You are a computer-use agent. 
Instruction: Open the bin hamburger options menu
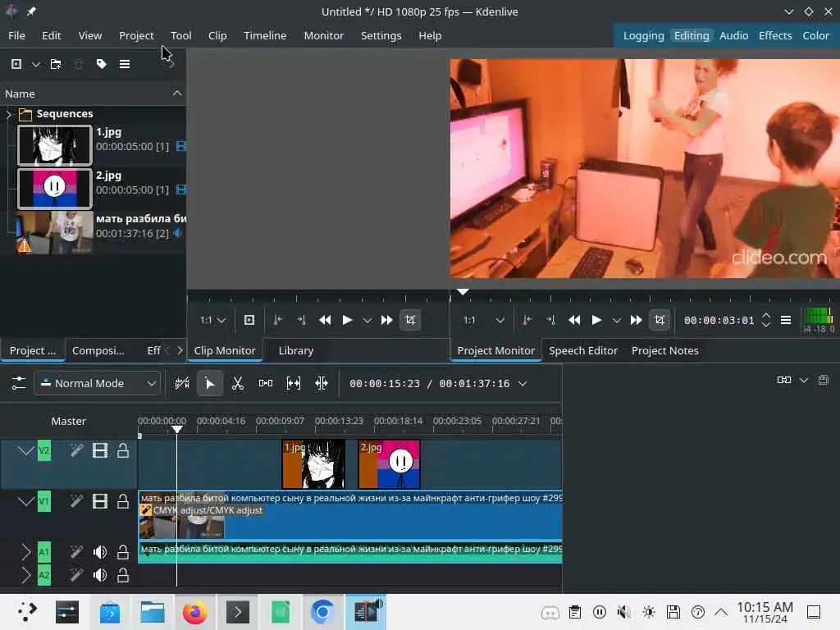125,64
